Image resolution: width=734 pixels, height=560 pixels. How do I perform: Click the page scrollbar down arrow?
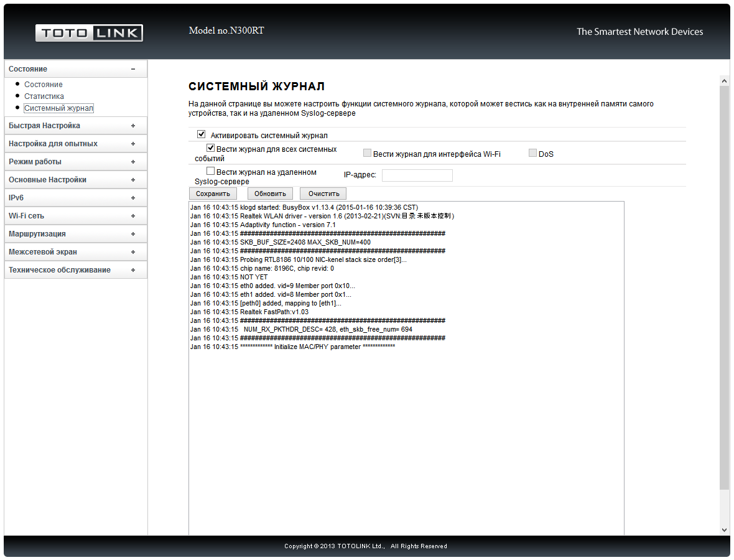click(x=724, y=530)
